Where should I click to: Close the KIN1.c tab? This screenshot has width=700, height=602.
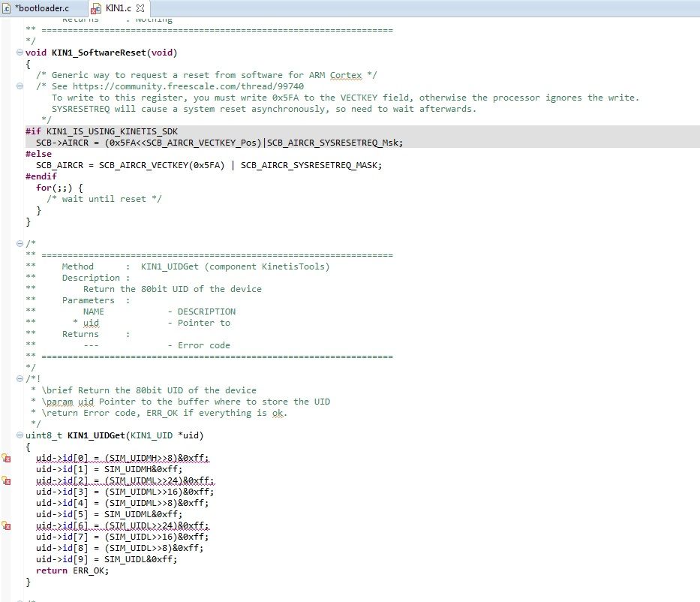(x=140, y=8)
